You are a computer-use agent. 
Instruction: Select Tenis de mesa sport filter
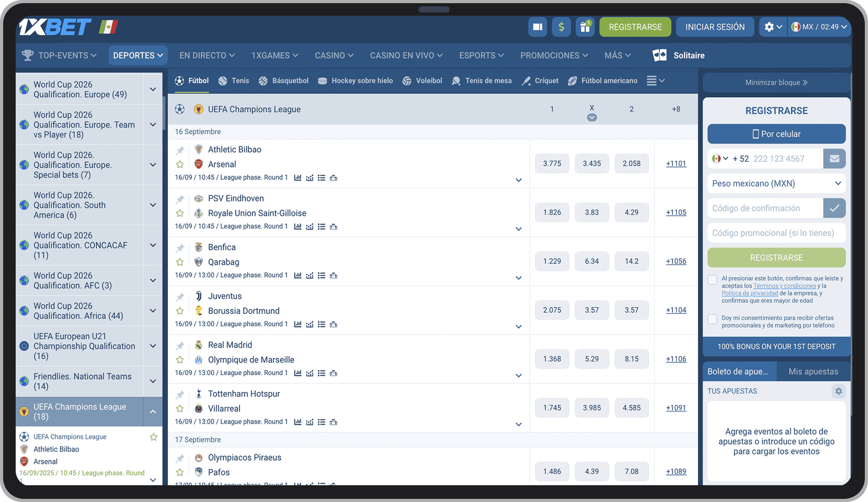coord(482,81)
